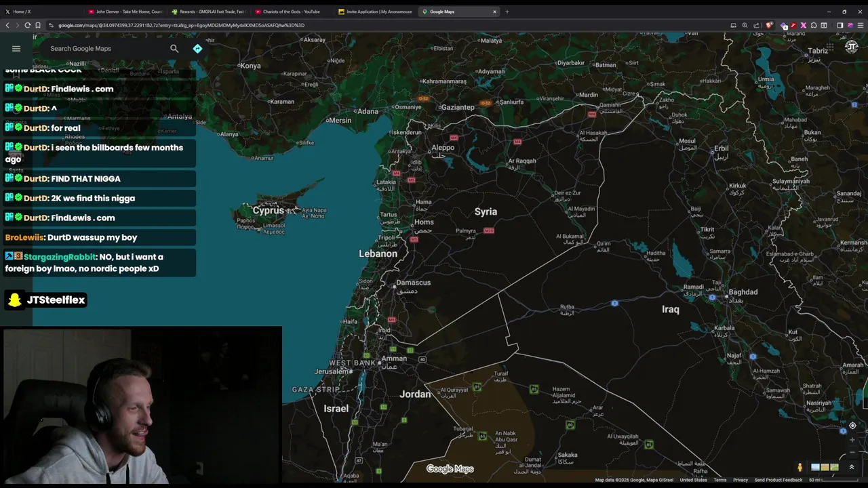
Task: Open Directions with the blue diamond icon
Action: point(197,48)
